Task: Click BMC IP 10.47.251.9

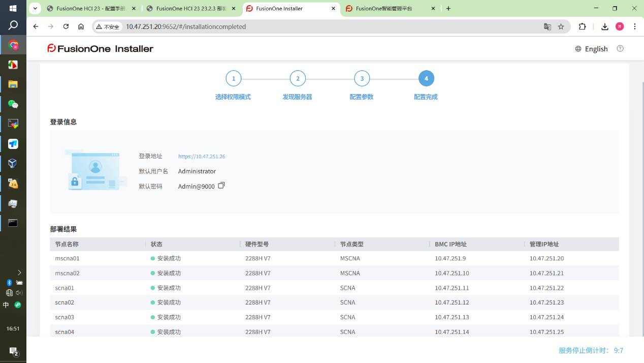Action: [450, 258]
